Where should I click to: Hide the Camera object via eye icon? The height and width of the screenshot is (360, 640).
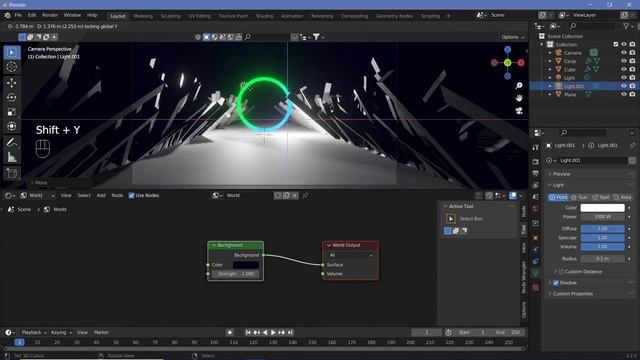[x=624, y=53]
